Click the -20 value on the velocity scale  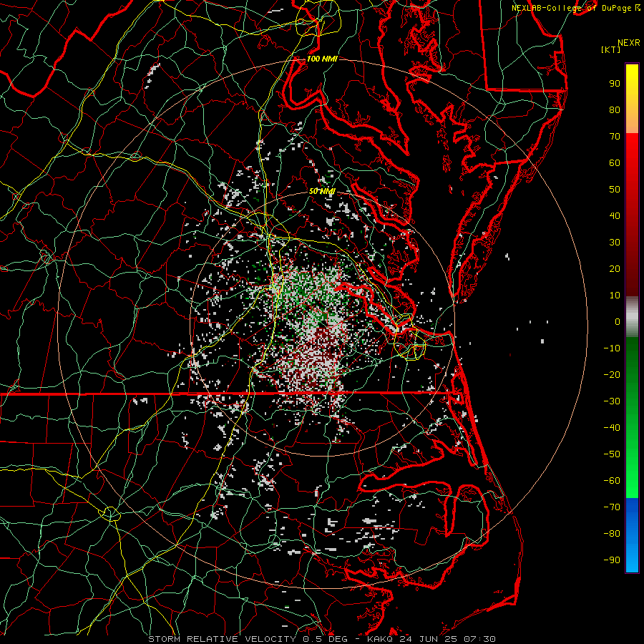click(x=612, y=375)
